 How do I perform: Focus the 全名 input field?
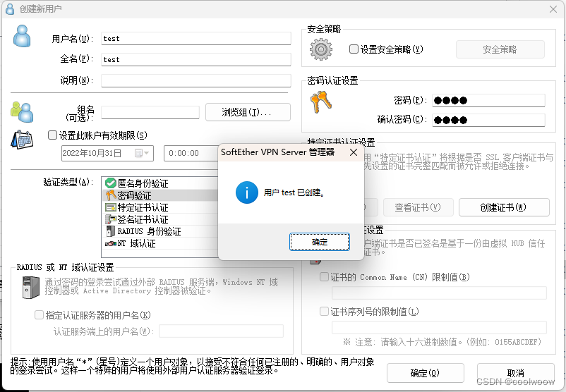[x=196, y=59]
